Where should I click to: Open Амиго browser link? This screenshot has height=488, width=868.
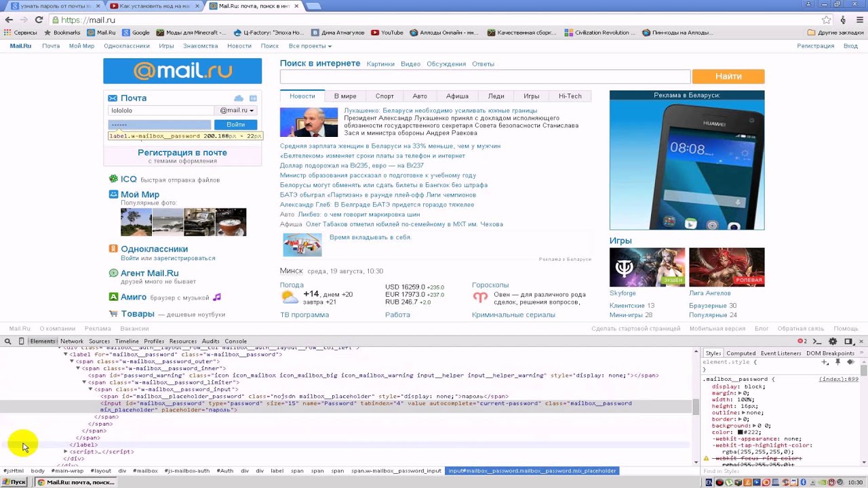tap(134, 297)
